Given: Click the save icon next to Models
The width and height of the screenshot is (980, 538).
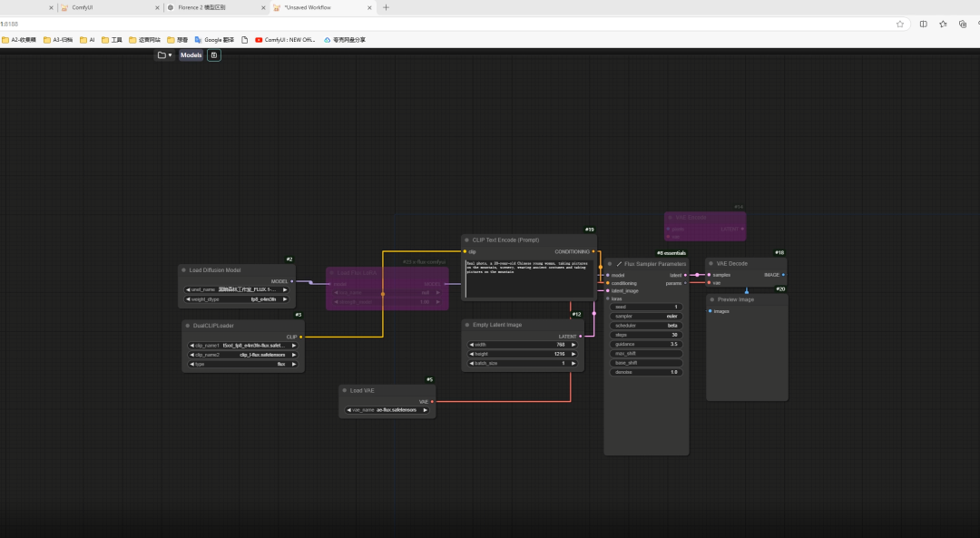Looking at the screenshot, I should 214,55.
